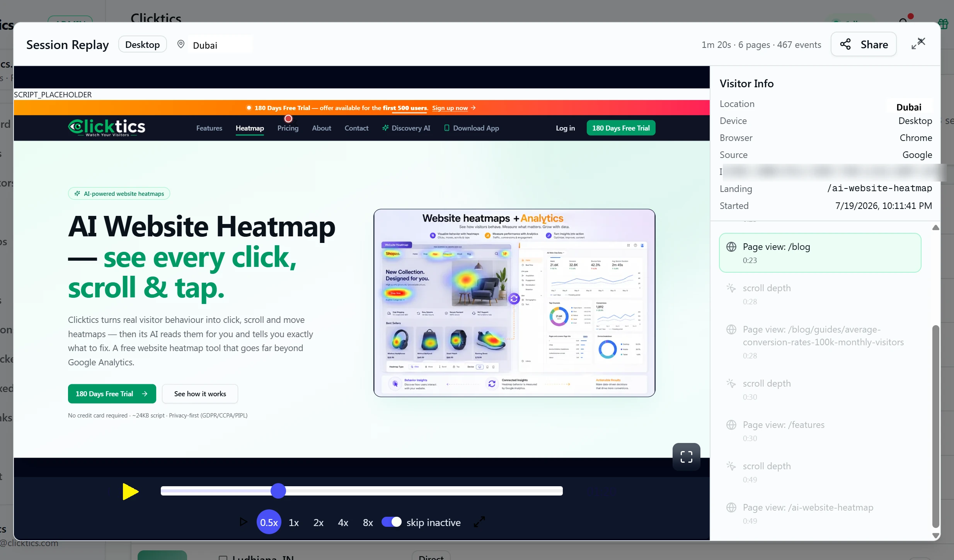This screenshot has height=560, width=954.
Task: Click the Started value 7/19/2026, 10:11:41 PM
Action: click(x=883, y=205)
